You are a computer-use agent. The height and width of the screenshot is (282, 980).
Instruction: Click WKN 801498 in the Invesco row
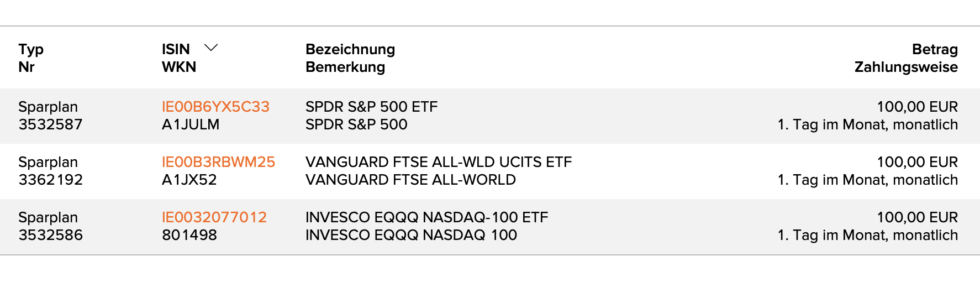(x=189, y=235)
